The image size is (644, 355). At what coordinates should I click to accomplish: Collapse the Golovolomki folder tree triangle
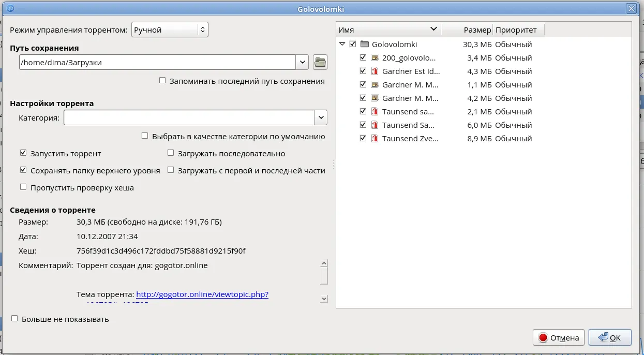click(x=342, y=45)
